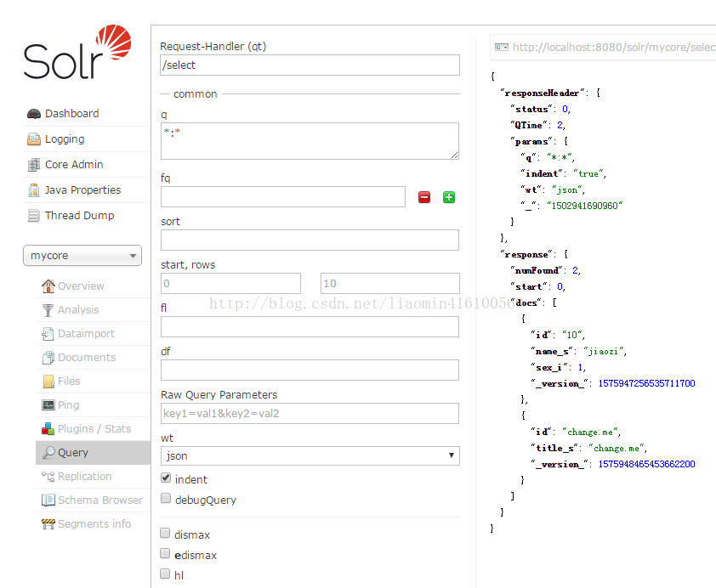Open the localhost:8080 query URL link
Screen dimensions: 716x588
(614, 47)
